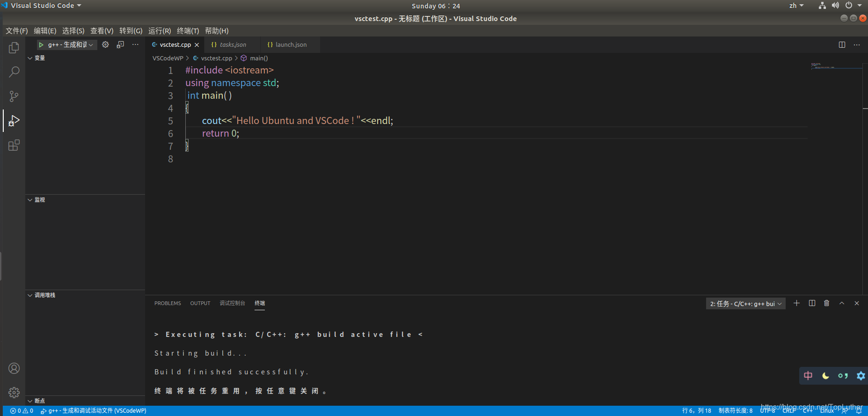Select the Run and Debug view icon

(14, 121)
